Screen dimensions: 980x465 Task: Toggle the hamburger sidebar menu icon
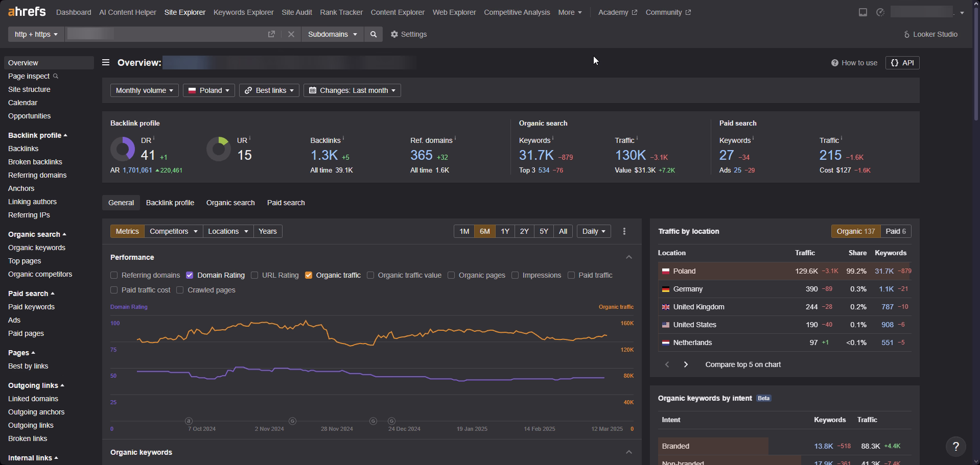point(106,62)
